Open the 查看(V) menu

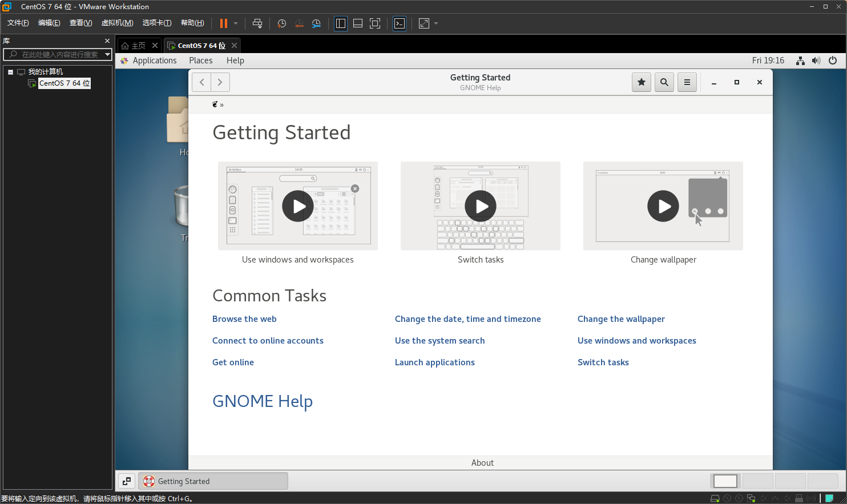pyautogui.click(x=80, y=23)
